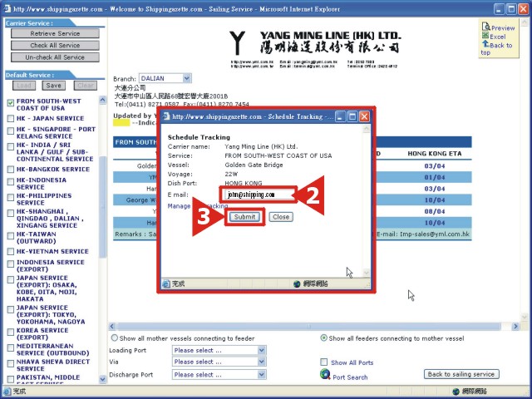Click the page icon in Schedule Tracking title bar
Screen dimensions: 532x399
click(166, 116)
